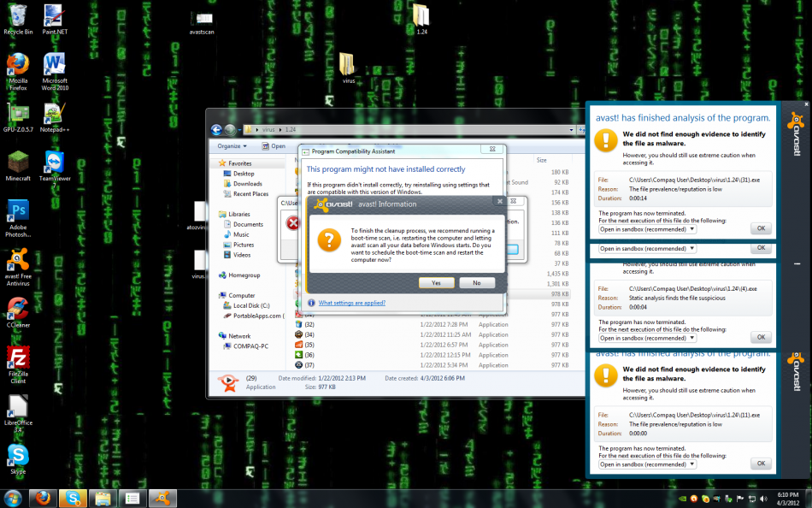Click the Explorer Forward arrow button
Image resolution: width=812 pixels, height=508 pixels.
click(231, 130)
